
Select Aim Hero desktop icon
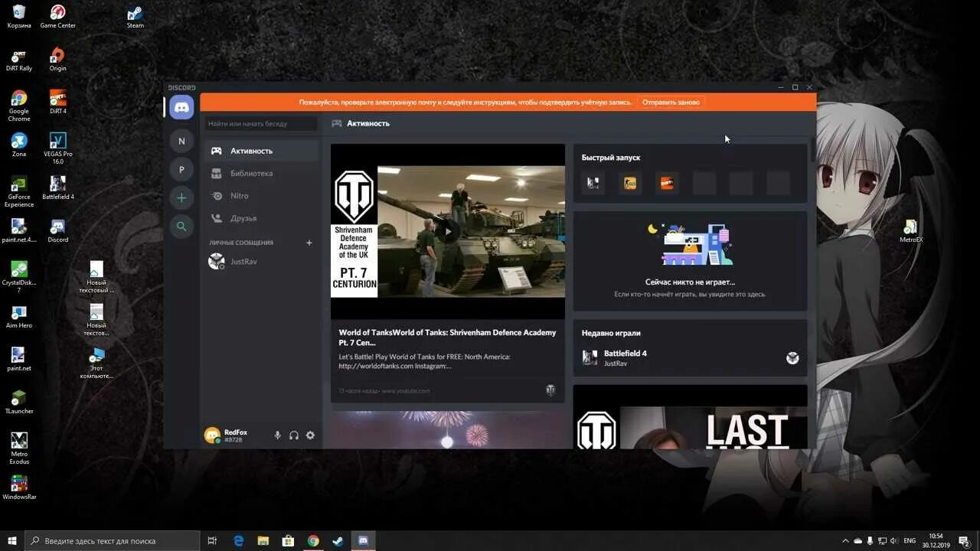[x=19, y=316]
